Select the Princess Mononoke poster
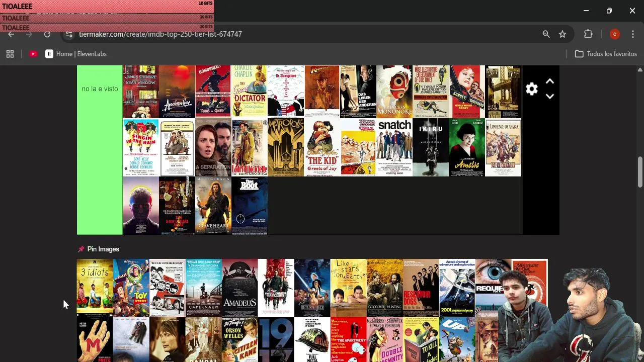Viewport: 644px width, 362px height. [x=394, y=92]
